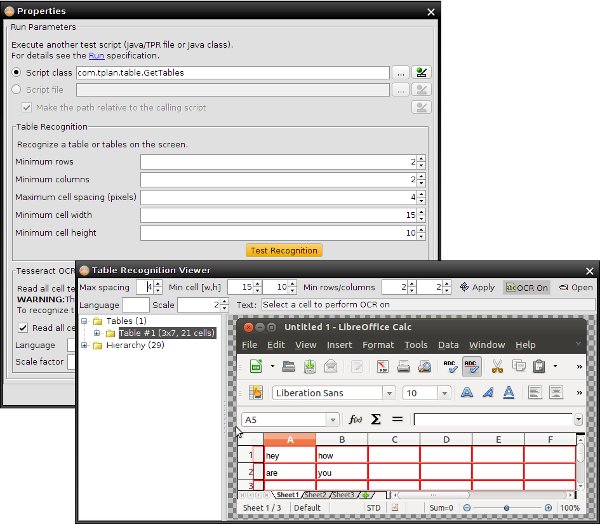The image size is (600, 524).
Task: Click the Sum sigma icon
Action: point(376,419)
